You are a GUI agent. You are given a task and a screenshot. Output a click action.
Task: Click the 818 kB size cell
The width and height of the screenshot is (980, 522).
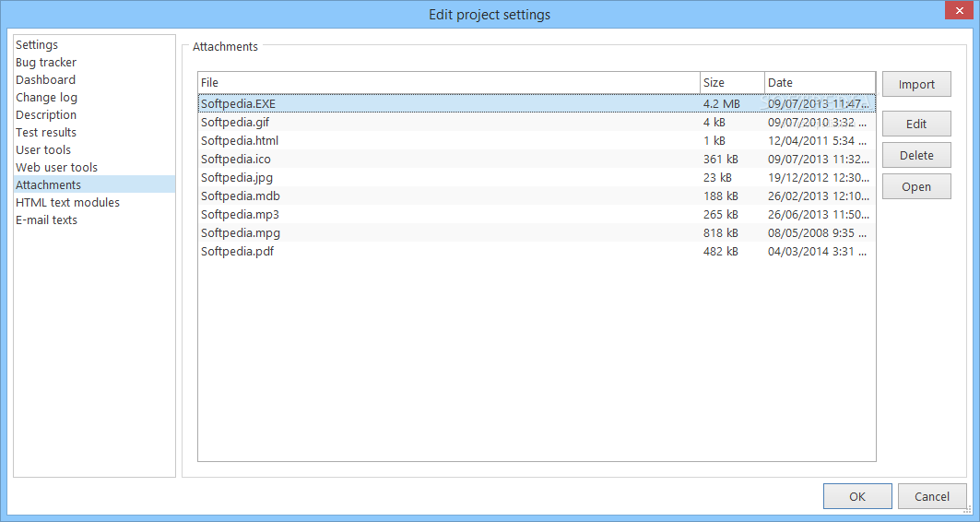point(721,233)
